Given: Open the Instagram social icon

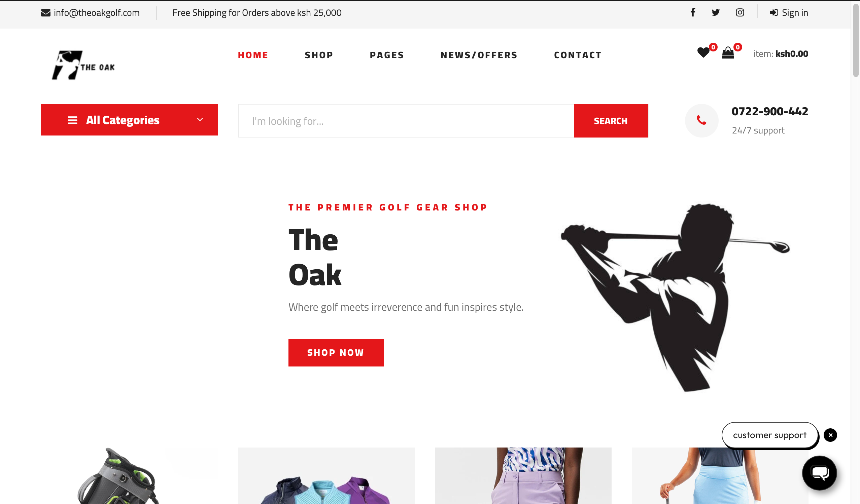Looking at the screenshot, I should pyautogui.click(x=740, y=13).
